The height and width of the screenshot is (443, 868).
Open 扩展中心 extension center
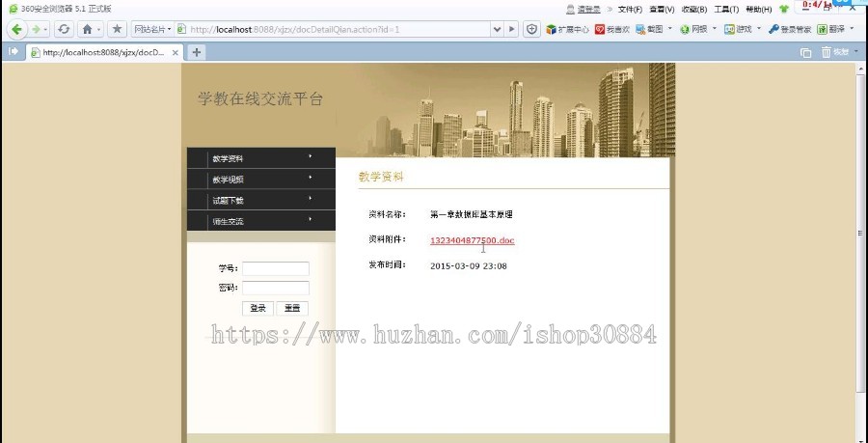567,29
